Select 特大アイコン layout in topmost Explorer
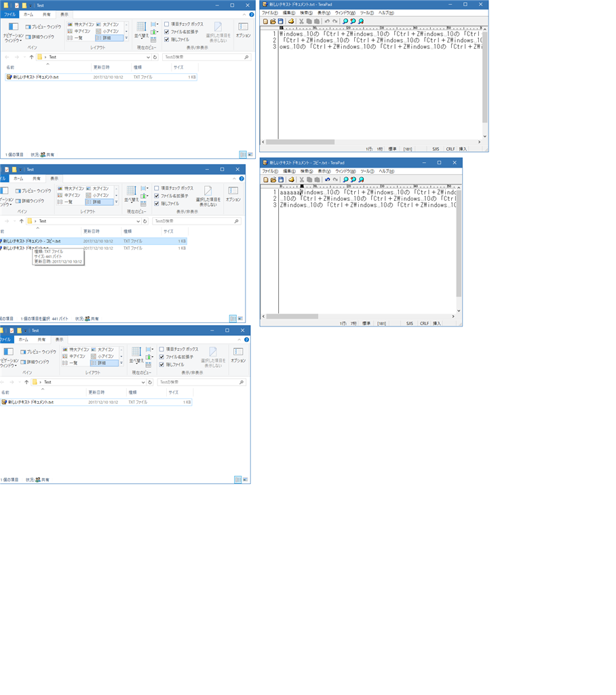 (x=81, y=24)
